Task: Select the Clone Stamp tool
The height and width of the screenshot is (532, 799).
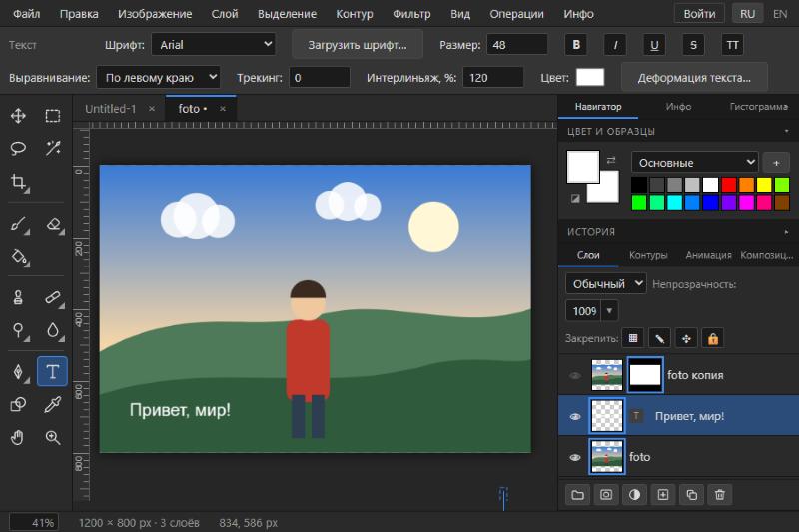Action: 18,297
